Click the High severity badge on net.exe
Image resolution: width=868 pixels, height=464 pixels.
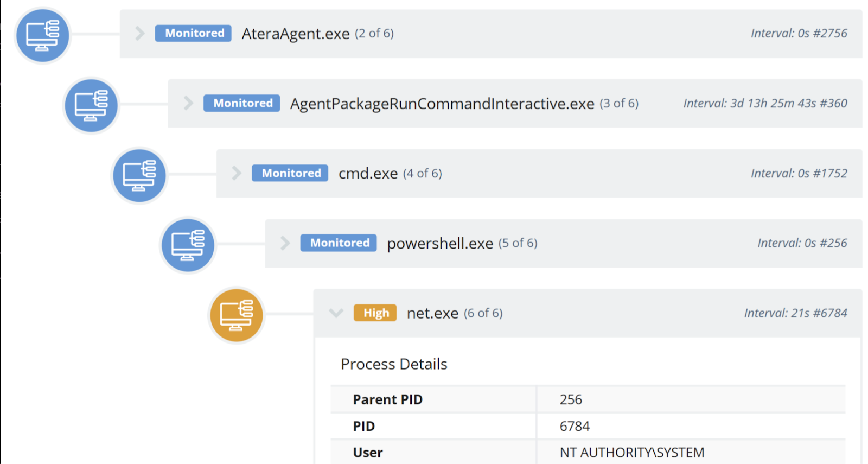[x=375, y=313]
